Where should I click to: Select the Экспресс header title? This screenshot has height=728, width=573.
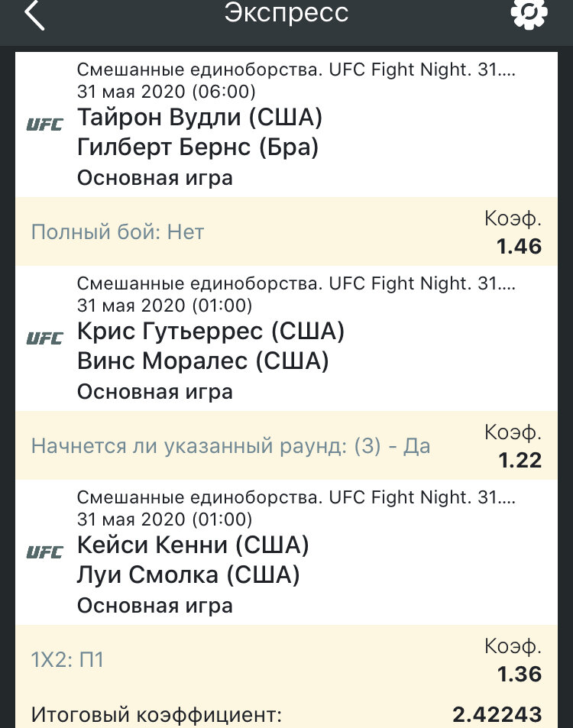tap(286, 13)
